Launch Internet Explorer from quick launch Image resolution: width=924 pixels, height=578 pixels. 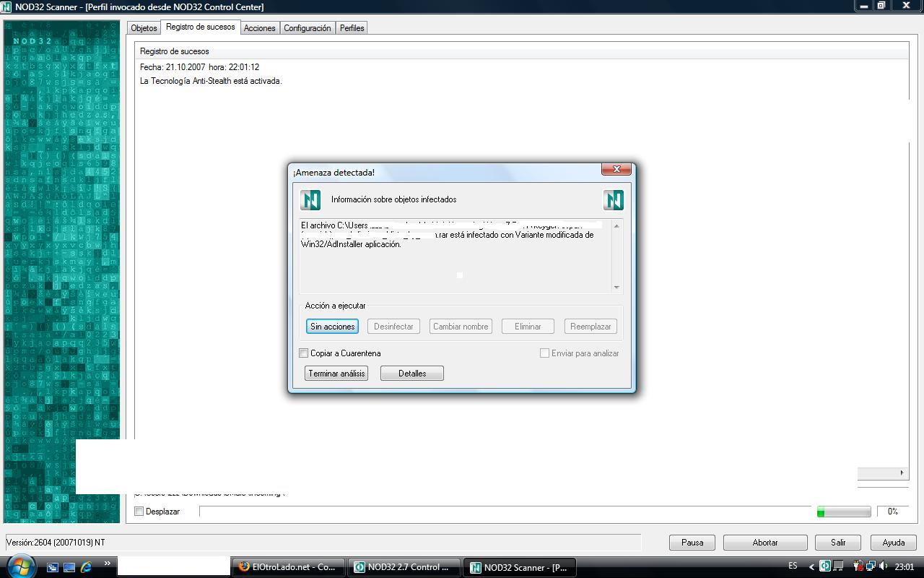(x=87, y=567)
